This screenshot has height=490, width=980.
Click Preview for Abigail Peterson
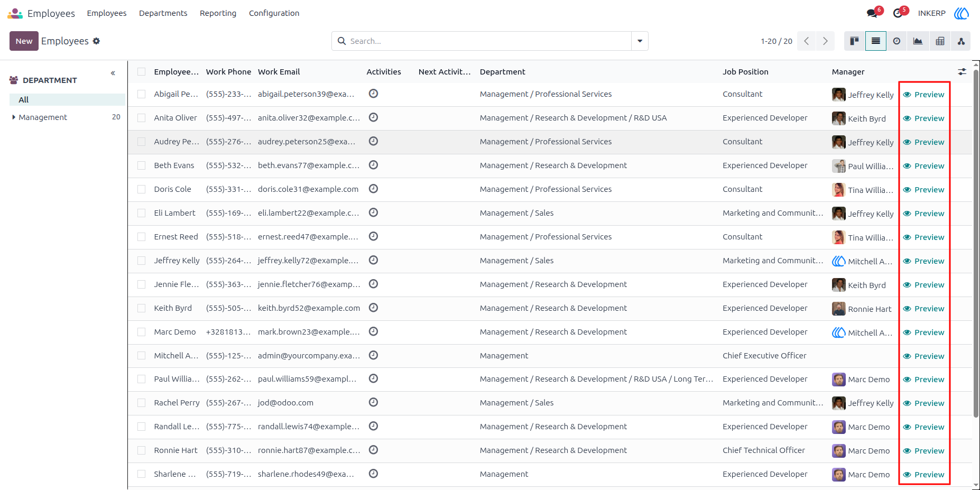(x=923, y=95)
